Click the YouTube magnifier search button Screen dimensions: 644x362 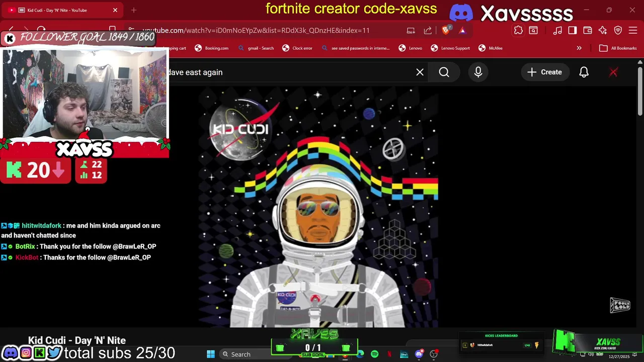click(x=444, y=72)
